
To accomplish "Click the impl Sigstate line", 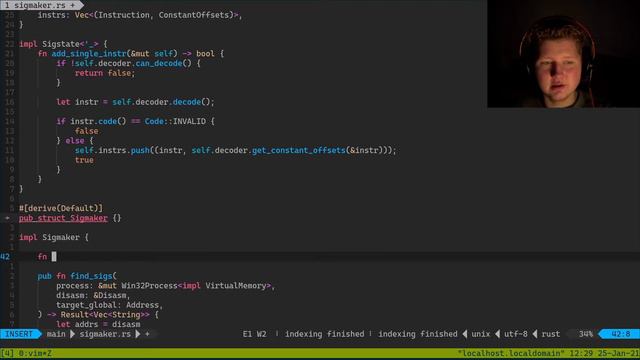I will coord(63,44).
